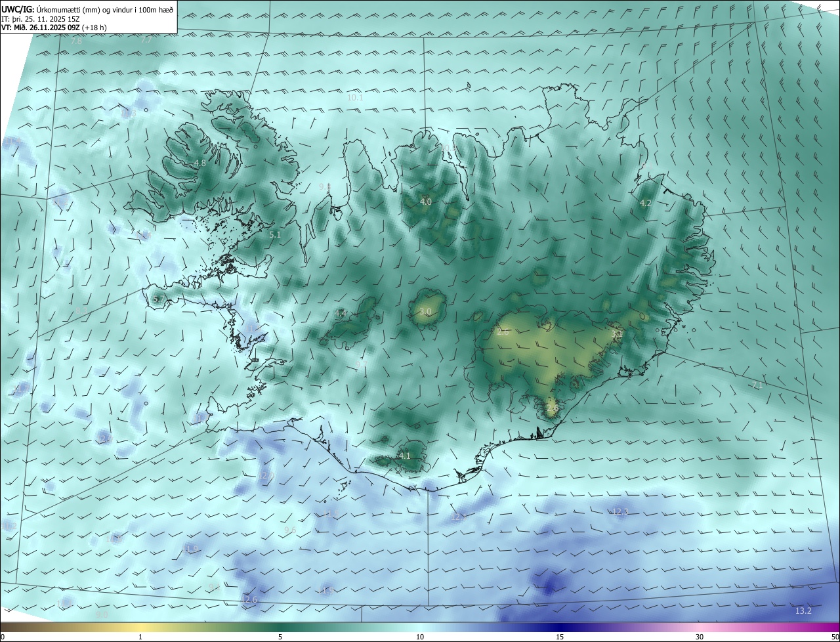This screenshot has width=840, height=642.
Task: Click the 7.8 value below the header box
Action: point(77,41)
